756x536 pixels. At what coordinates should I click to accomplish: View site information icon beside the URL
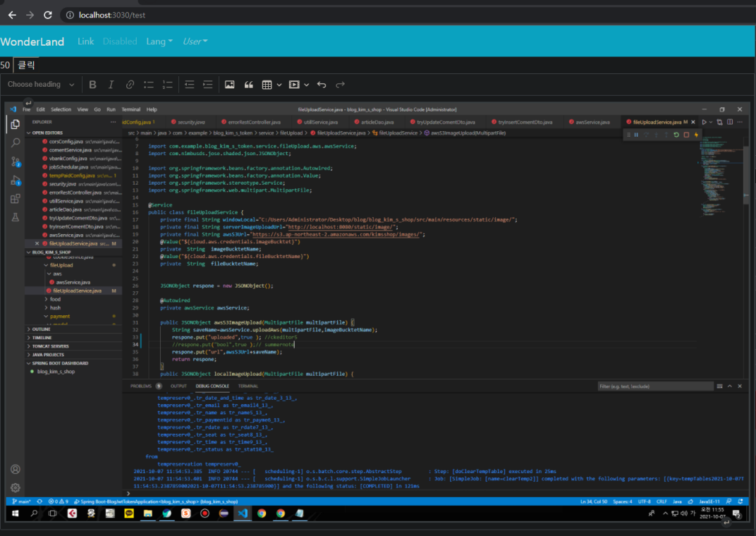[70, 15]
